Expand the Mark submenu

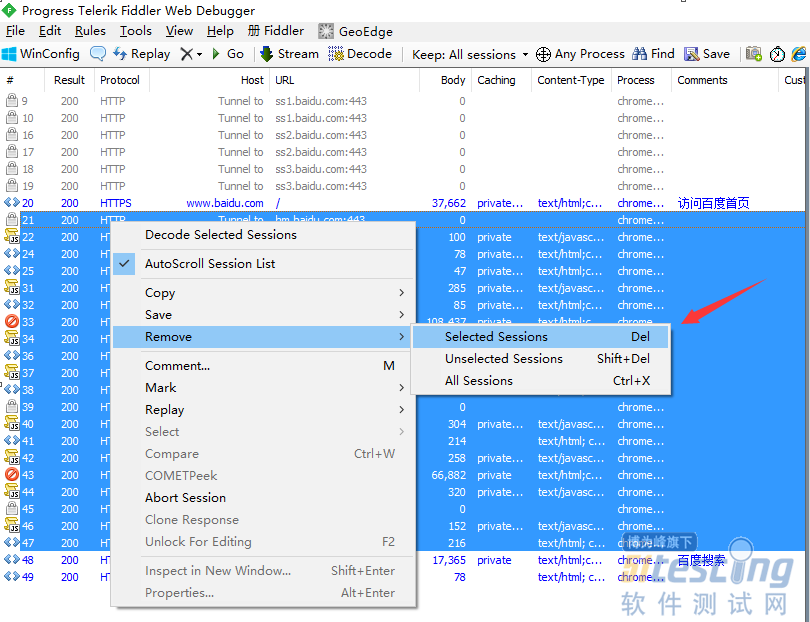pyautogui.click(x=263, y=387)
